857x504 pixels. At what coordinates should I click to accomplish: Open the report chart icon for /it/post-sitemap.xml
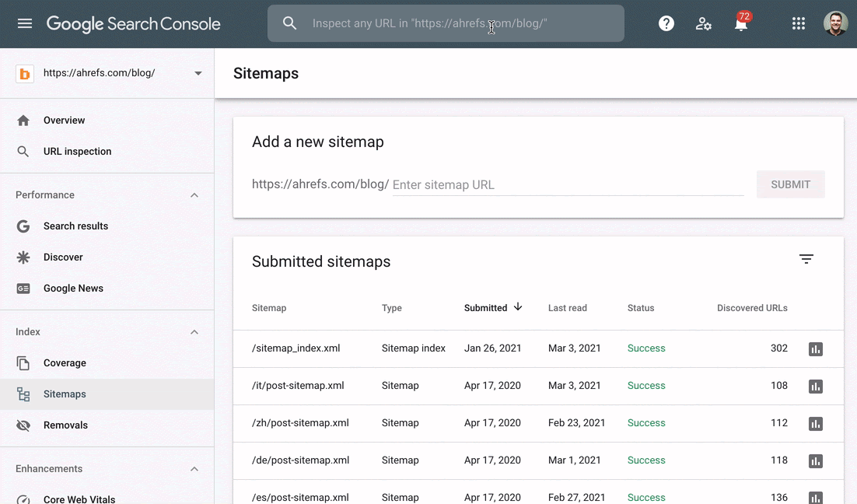click(815, 387)
